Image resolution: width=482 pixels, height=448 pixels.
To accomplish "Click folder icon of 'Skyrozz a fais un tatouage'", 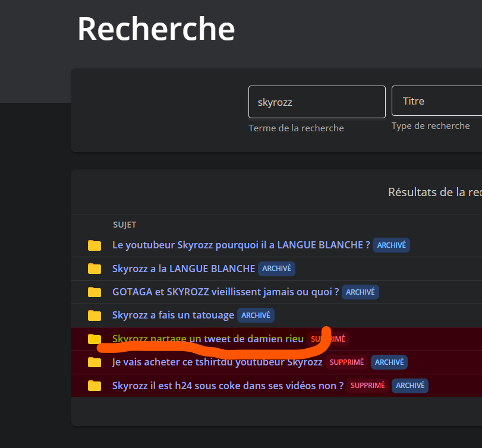I will (94, 316).
